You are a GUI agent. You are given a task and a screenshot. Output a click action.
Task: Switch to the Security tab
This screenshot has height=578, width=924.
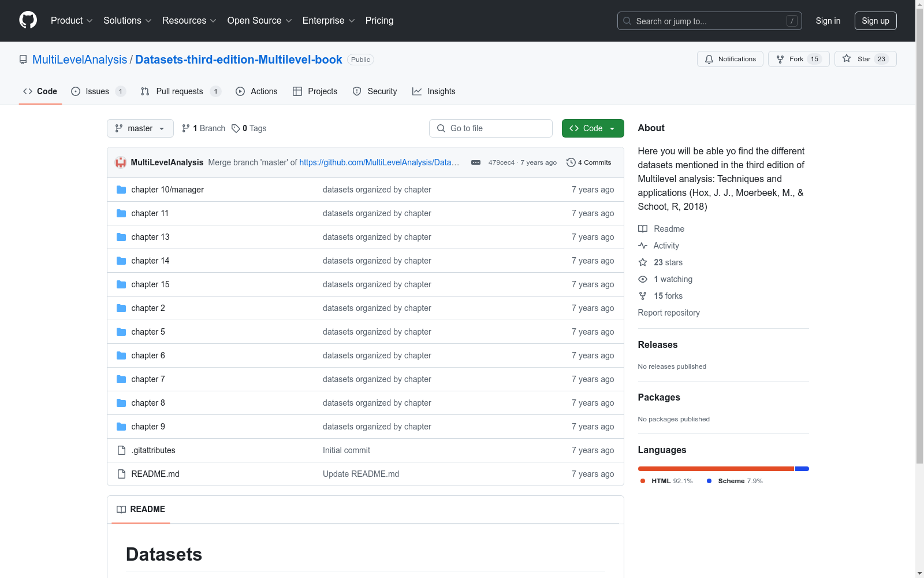tap(375, 91)
